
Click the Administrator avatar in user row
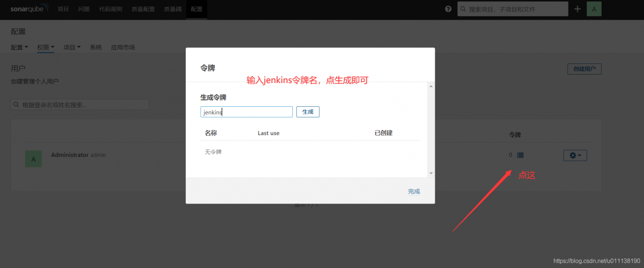coord(34,159)
